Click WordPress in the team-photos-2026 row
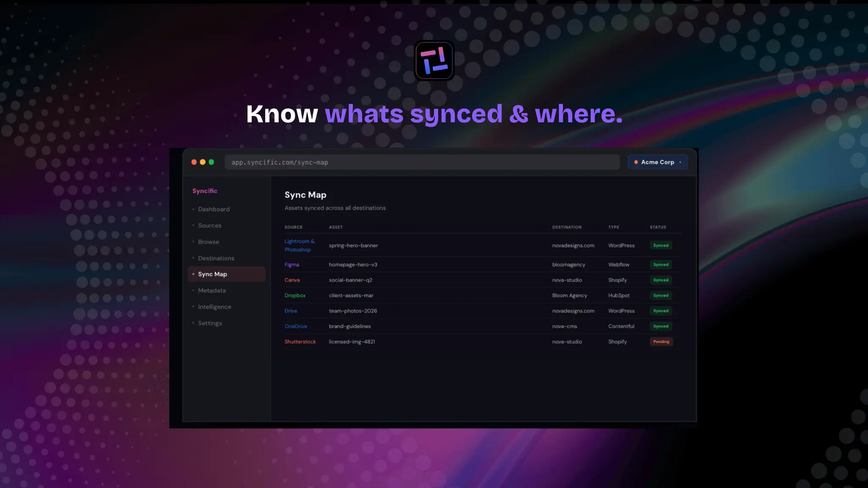Screen dimensions: 868x488 621,311
